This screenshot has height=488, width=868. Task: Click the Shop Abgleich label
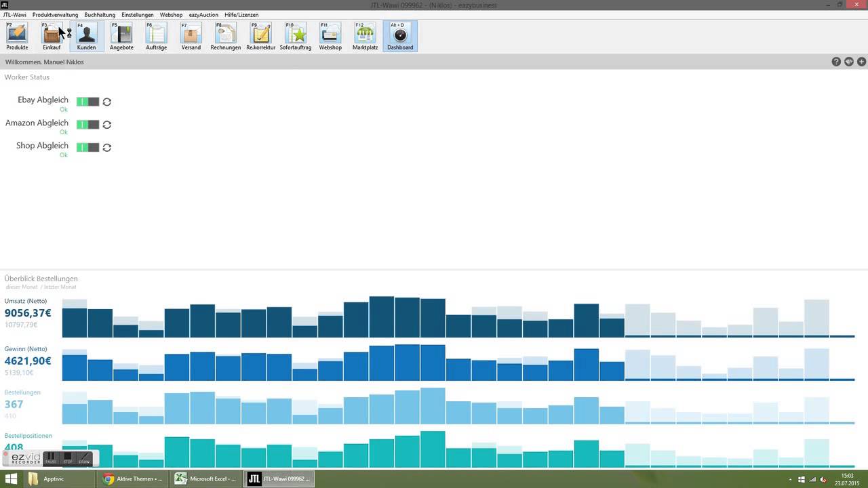[x=42, y=145]
